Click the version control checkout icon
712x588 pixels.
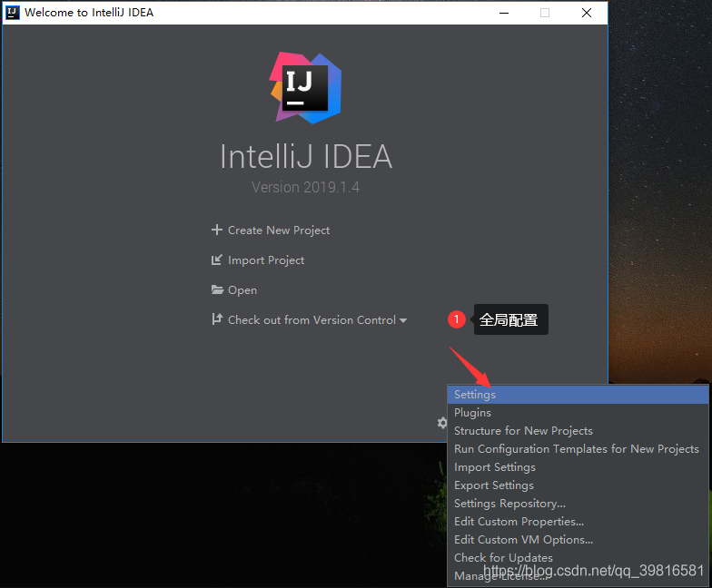216,319
